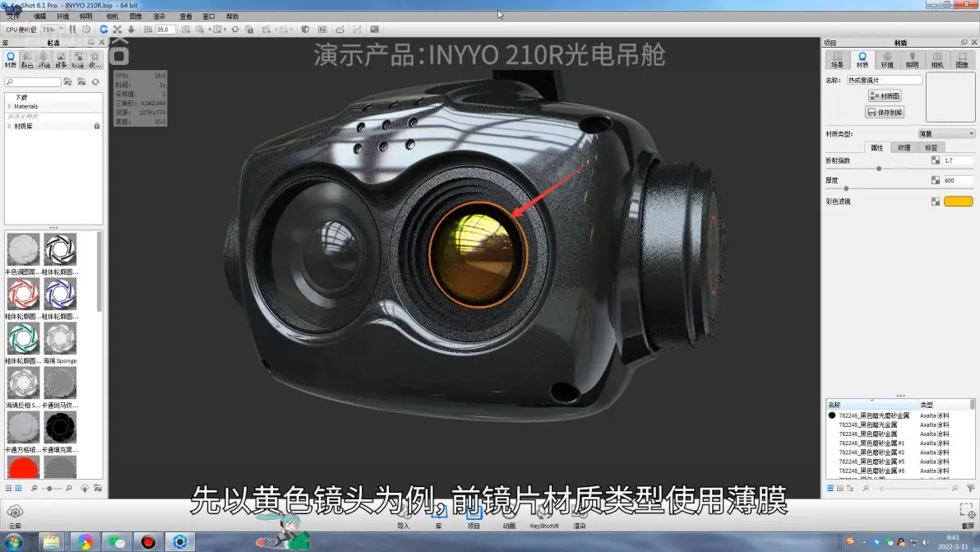Switch to 场景 (Scene) tab in Project
This screenshot has width=980, height=552.
pos(837,60)
